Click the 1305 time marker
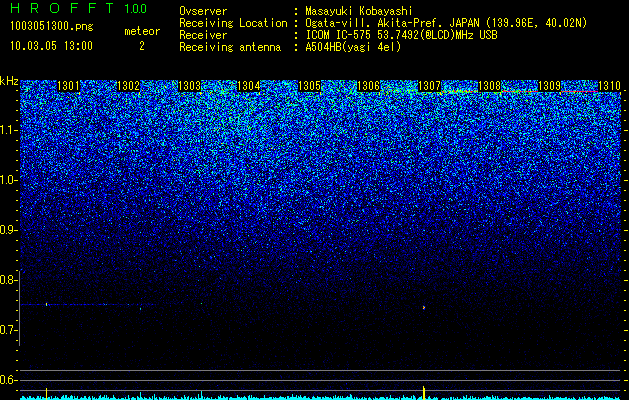629x400 pixels. click(309, 86)
